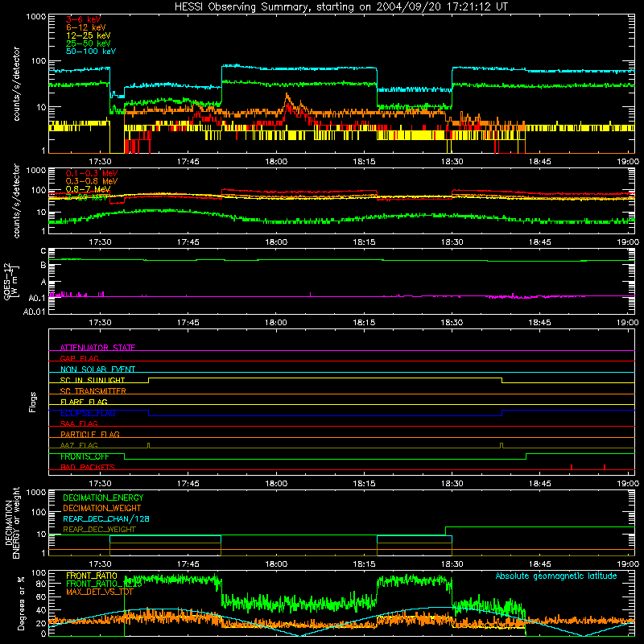Select the 3-6 keV legend label
The width and height of the screenshot is (644, 644).
(x=83, y=19)
